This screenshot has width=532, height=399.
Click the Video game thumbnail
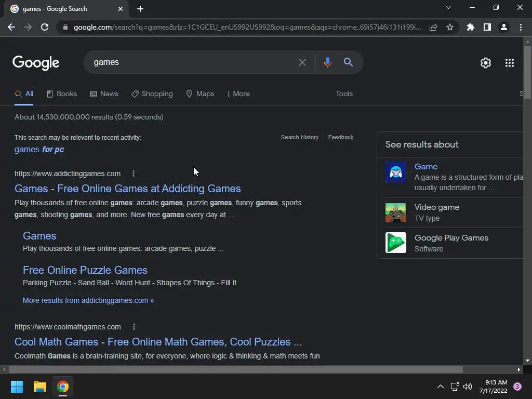click(x=395, y=212)
